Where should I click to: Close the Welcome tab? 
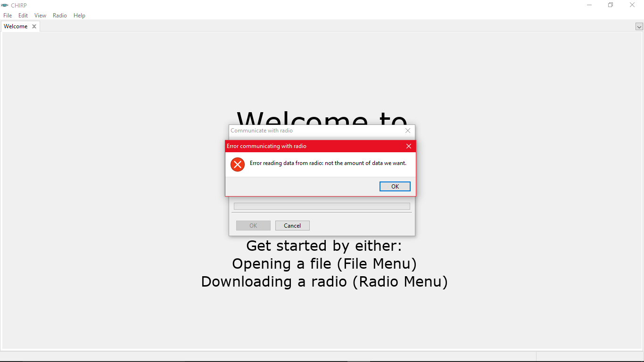34,26
